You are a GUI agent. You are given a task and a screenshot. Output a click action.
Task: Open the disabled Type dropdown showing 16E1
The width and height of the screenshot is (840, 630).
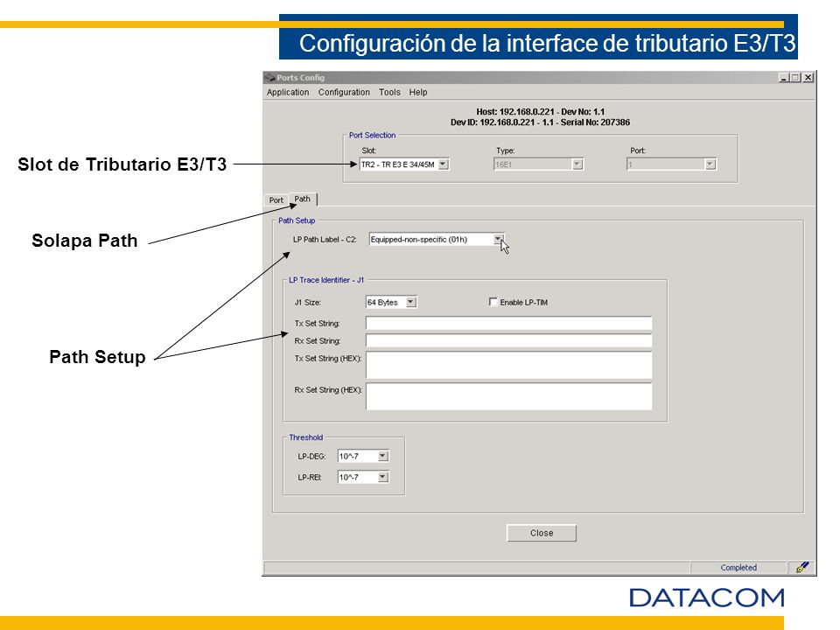tap(538, 164)
